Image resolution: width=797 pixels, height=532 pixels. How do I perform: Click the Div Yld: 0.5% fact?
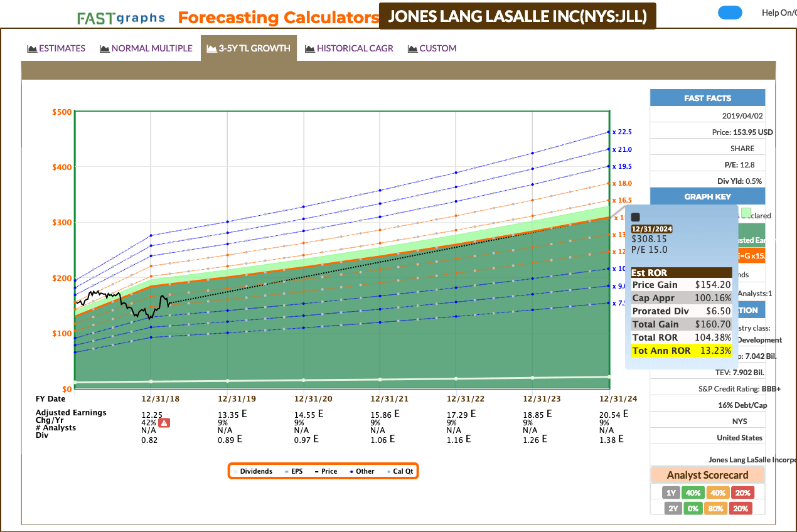[x=740, y=181]
